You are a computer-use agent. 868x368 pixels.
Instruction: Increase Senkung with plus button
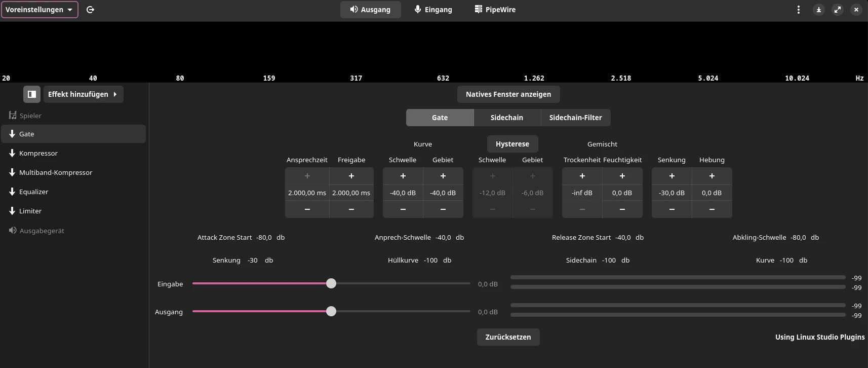pyautogui.click(x=672, y=176)
